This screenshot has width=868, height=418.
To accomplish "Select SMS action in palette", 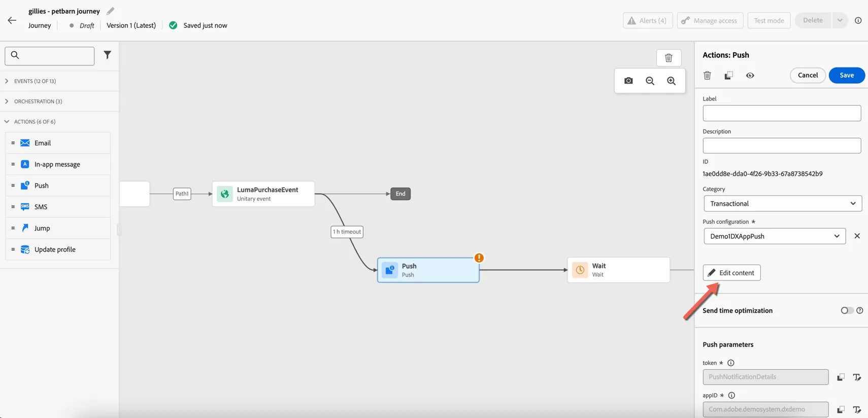I will (58, 207).
